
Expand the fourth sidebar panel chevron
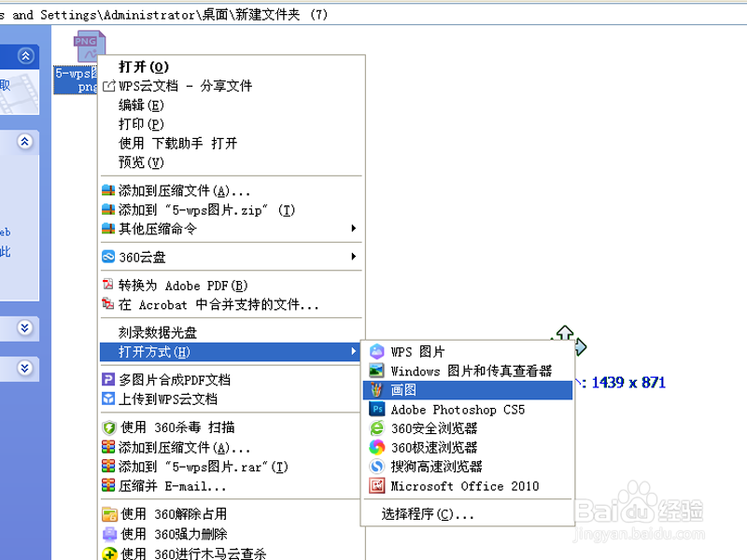(x=25, y=368)
